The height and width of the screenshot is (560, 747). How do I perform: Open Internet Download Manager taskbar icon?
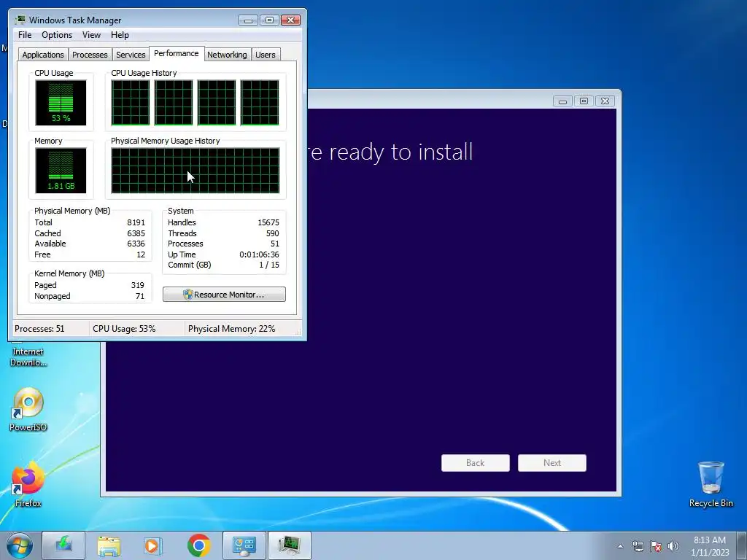[63, 545]
